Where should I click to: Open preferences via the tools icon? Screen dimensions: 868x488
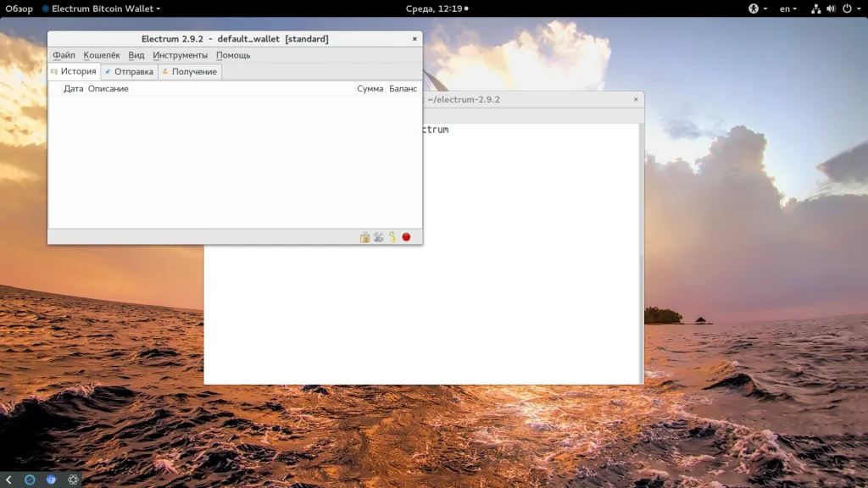[x=379, y=237]
